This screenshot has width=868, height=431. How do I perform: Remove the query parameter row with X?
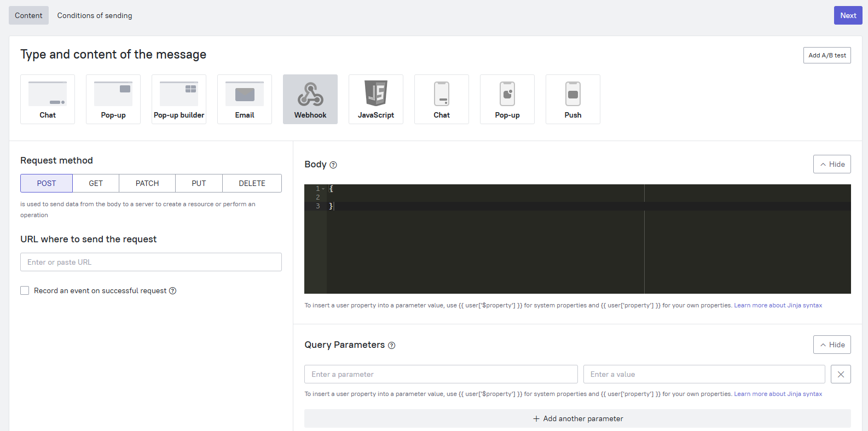[x=841, y=374]
